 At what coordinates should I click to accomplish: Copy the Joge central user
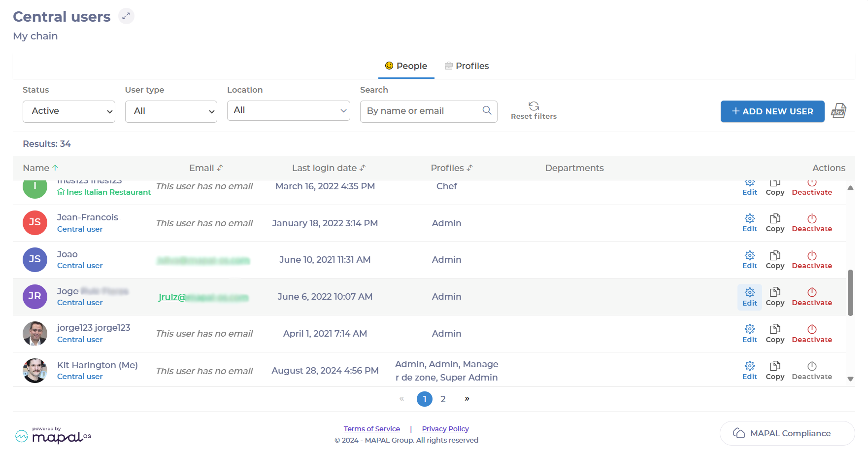[775, 297]
